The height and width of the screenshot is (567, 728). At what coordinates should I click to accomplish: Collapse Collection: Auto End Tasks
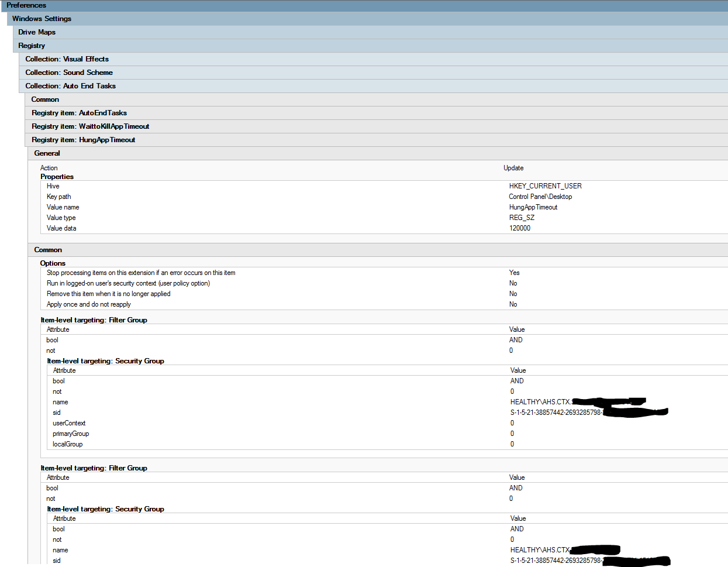[70, 86]
